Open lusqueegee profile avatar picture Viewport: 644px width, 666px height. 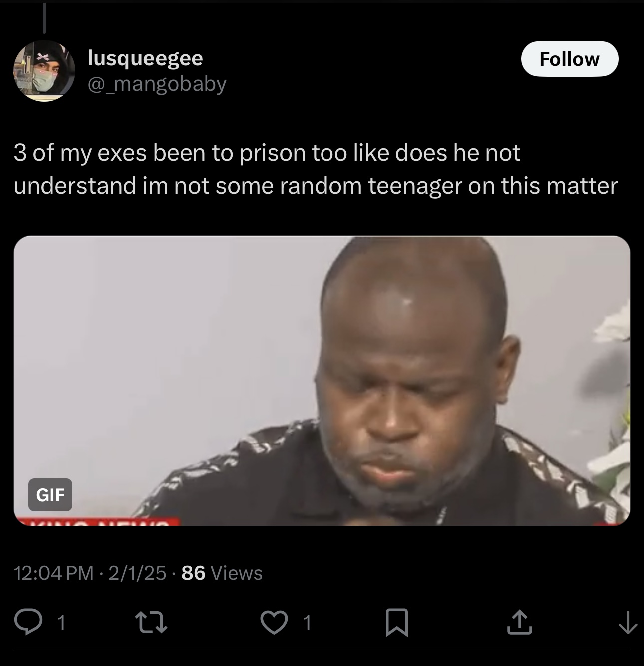point(44,71)
